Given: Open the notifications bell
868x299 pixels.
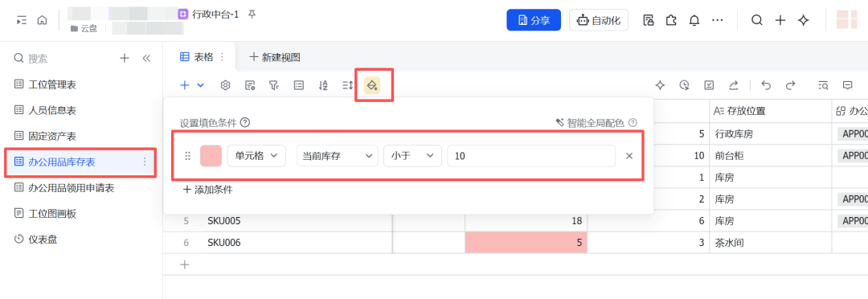Looking at the screenshot, I should pyautogui.click(x=694, y=20).
